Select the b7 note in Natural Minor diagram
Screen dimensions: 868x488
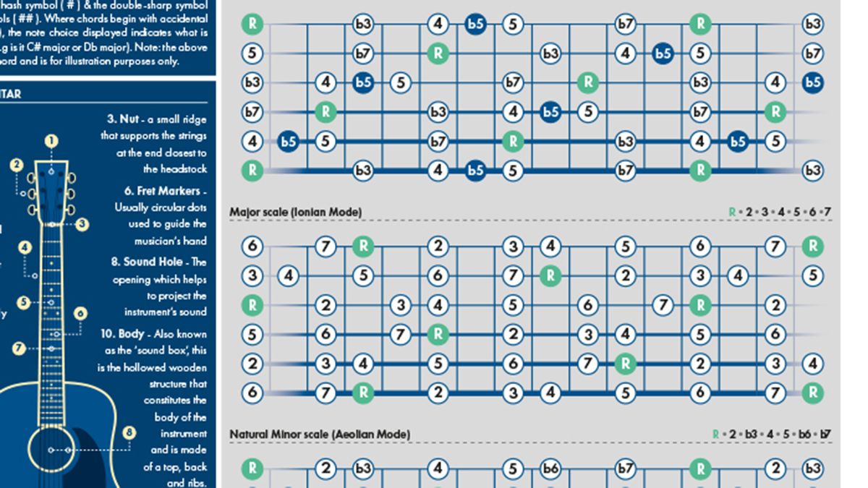(x=625, y=468)
